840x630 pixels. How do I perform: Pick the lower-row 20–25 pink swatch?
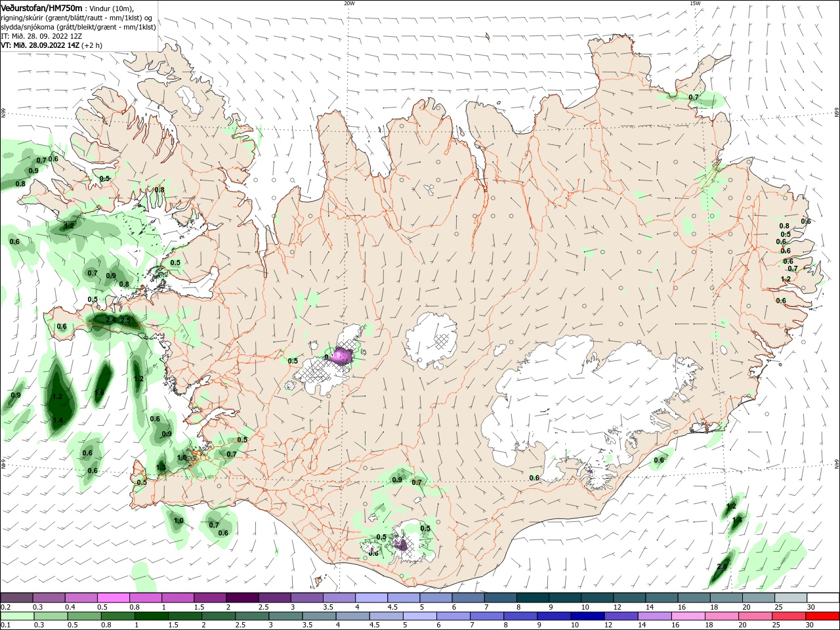755,616
